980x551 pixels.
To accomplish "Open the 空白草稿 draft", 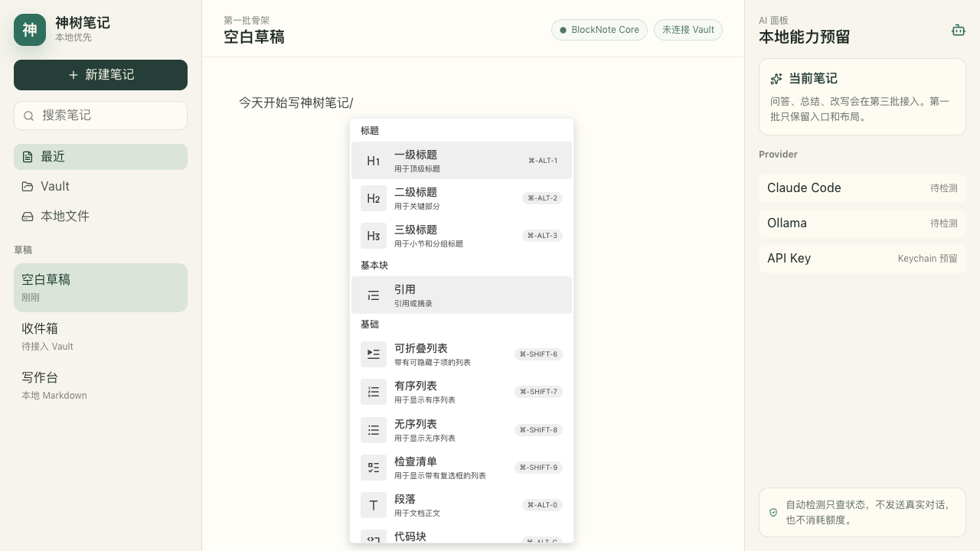I will coord(100,288).
